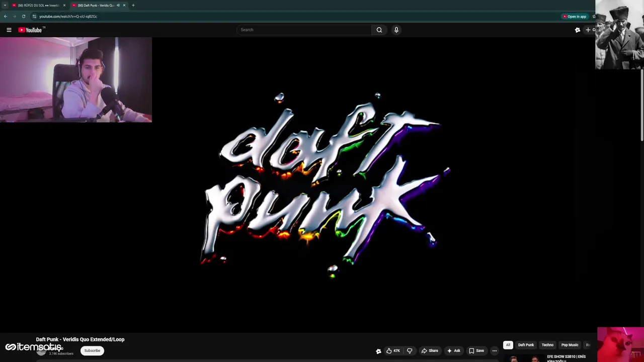Select the All filter chip

click(508, 345)
